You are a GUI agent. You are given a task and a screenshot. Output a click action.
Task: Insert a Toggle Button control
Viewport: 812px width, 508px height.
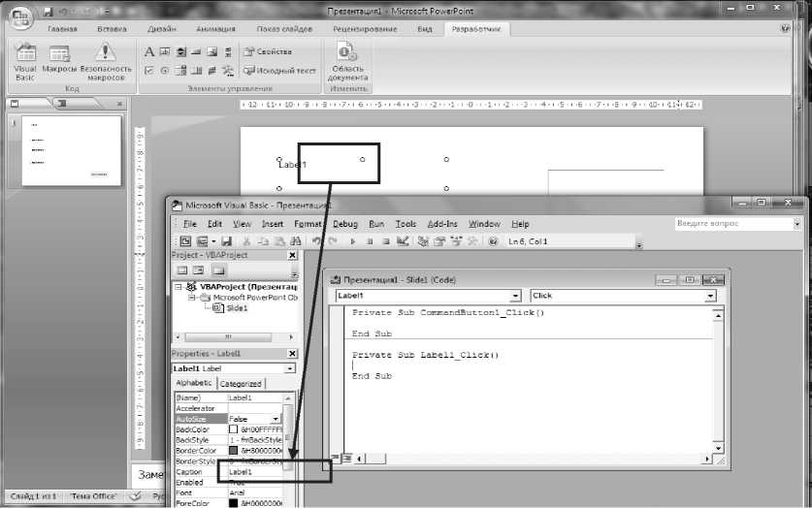(211, 71)
